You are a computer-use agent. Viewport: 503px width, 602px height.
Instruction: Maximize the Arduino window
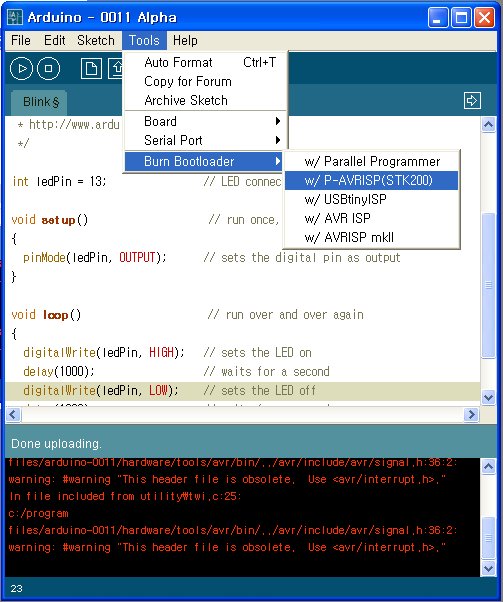click(461, 18)
